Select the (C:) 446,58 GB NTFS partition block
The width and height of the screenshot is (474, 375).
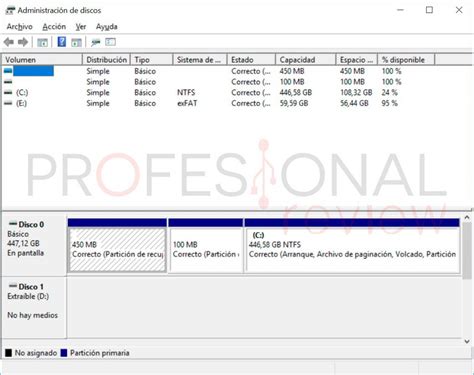[352, 246]
